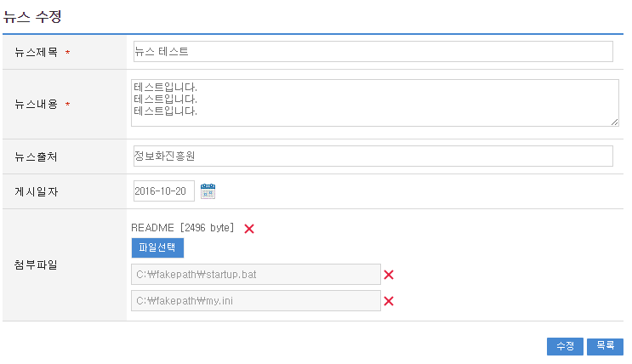Go to list with 목록 button
This screenshot has width=632, height=364.
coord(605,347)
